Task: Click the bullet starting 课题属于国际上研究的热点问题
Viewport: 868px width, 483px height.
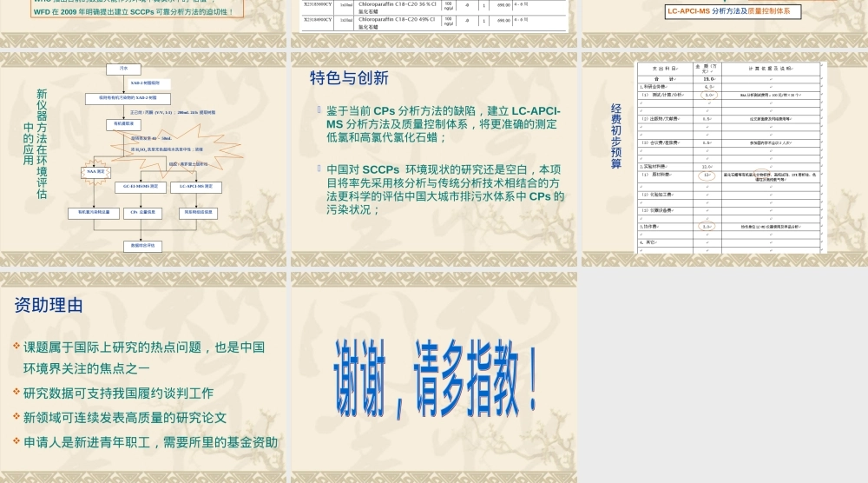Action: 144,358
